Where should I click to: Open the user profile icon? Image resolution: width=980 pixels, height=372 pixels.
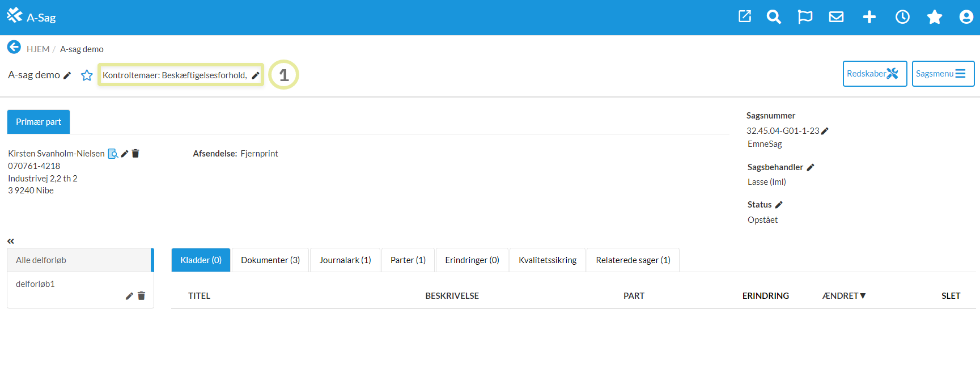(966, 17)
